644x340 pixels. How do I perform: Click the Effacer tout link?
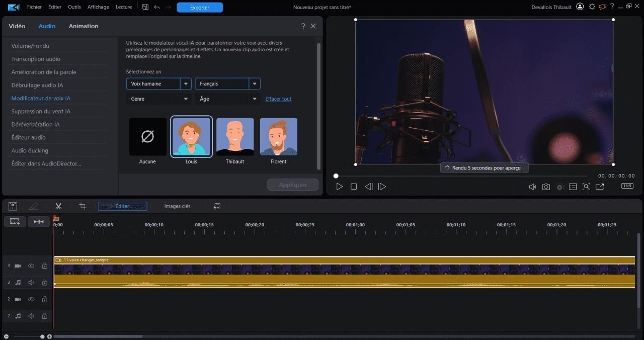coord(278,99)
